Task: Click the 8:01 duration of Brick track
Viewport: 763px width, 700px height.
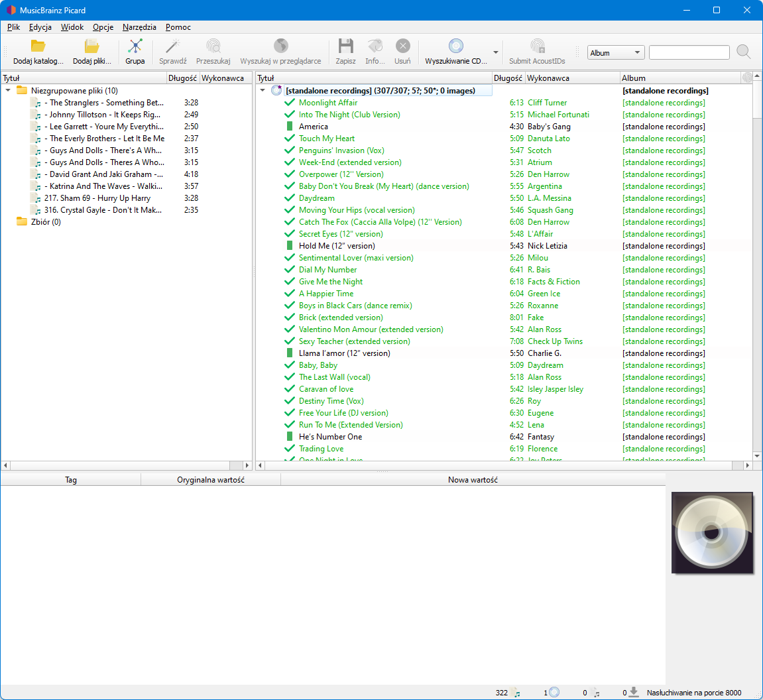Action: (x=516, y=317)
